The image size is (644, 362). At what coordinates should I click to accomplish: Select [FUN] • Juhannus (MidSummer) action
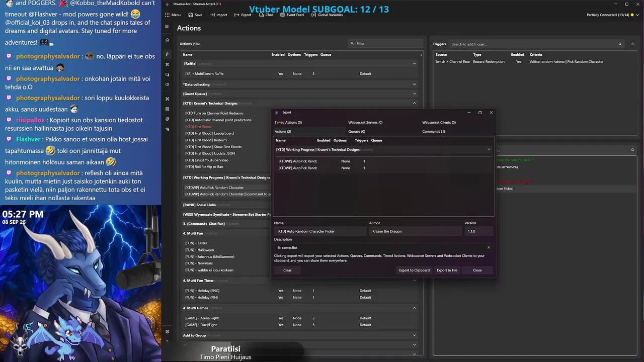coord(210,256)
